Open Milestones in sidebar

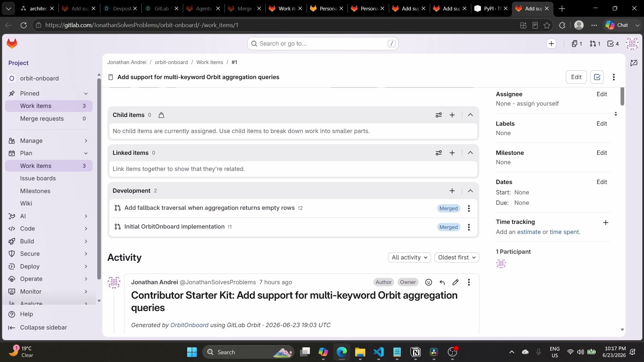(x=49, y=191)
